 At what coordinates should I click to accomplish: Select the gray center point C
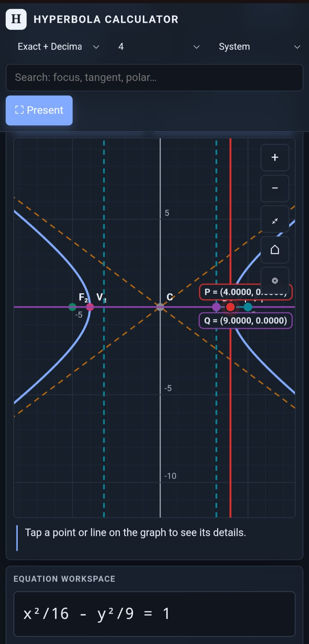coord(160,307)
